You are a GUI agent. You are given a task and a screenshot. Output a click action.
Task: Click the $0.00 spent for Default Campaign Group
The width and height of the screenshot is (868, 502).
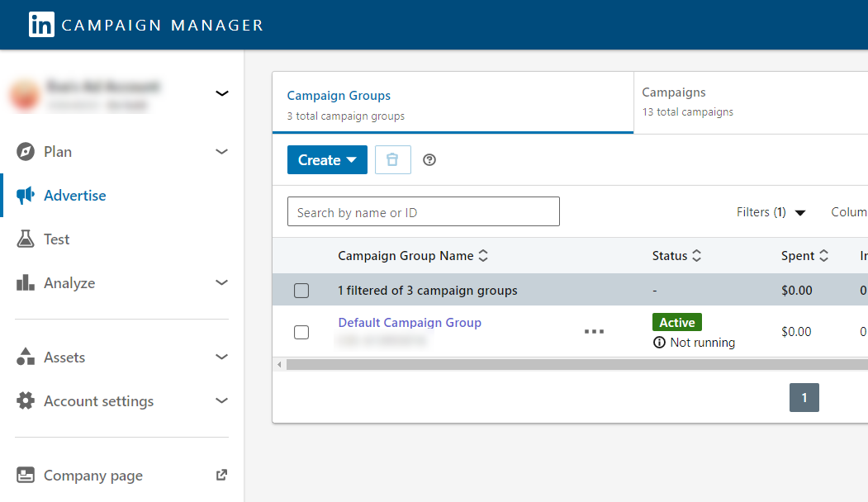pyautogui.click(x=796, y=332)
